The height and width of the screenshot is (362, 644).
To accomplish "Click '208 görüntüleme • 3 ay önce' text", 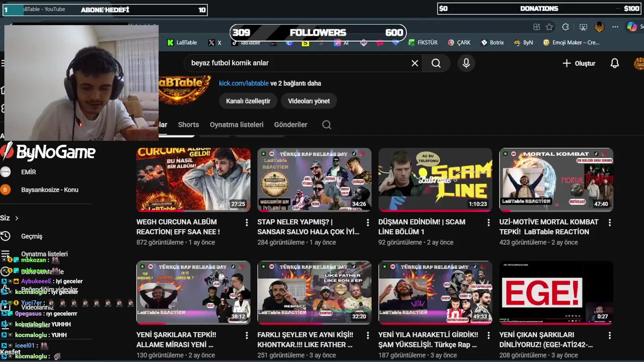I will click(538, 355).
